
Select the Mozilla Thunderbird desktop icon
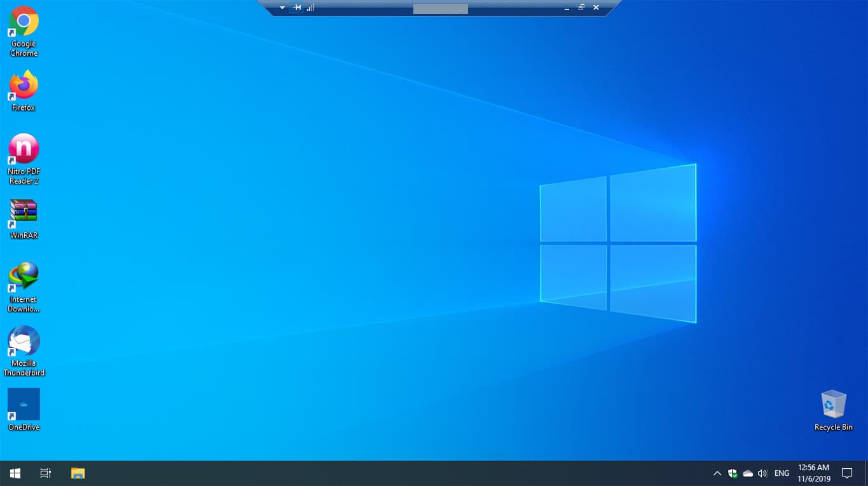coord(24,351)
